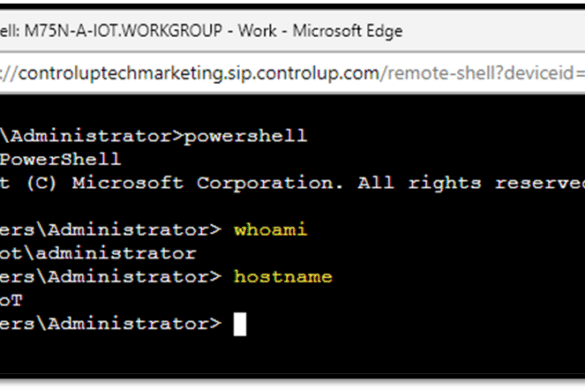Click the controluptechmarketing.sip.controlup.com domain text
This screenshot has height=390, width=585.
(x=198, y=73)
